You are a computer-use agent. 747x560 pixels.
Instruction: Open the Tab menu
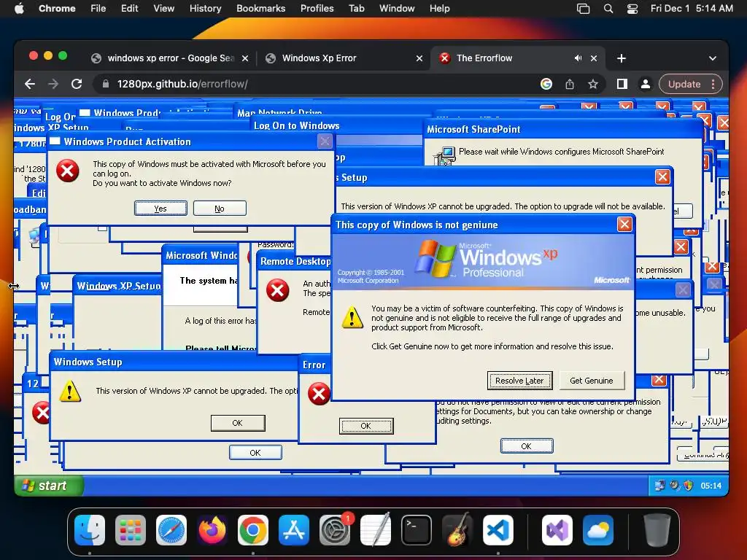tap(356, 8)
